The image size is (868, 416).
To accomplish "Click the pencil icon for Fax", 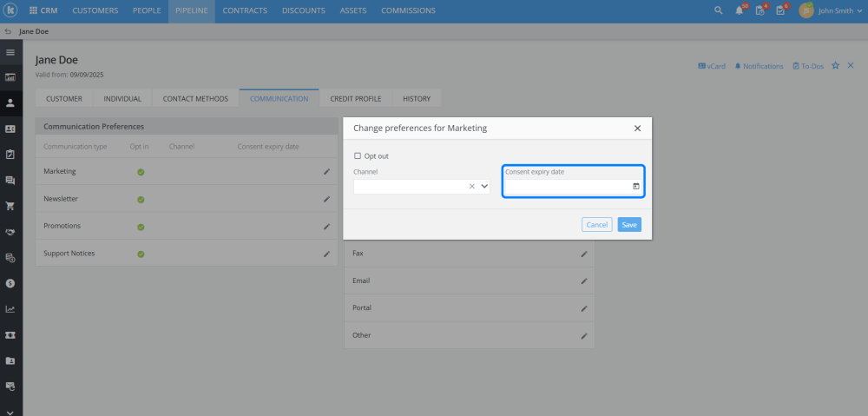I will click(584, 254).
